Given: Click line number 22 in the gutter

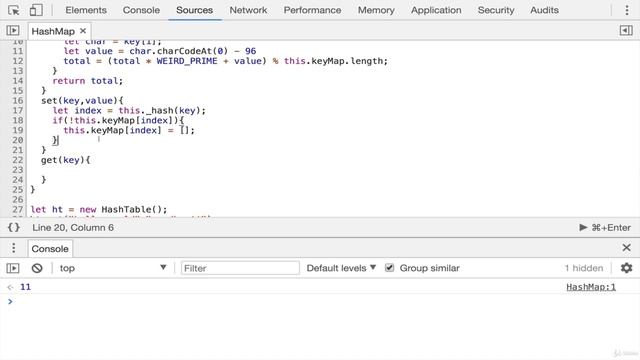Looking at the screenshot, I should pyautogui.click(x=18, y=160).
